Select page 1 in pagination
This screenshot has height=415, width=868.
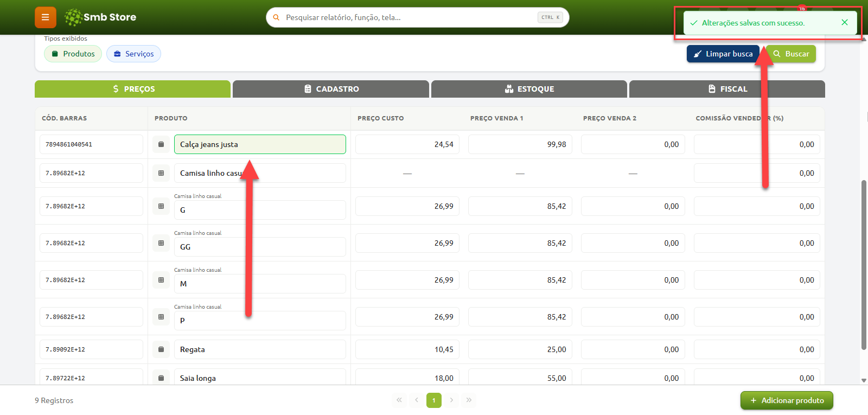pos(434,400)
